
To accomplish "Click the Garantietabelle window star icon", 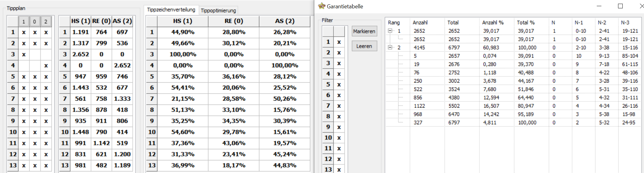I will pos(321,6).
